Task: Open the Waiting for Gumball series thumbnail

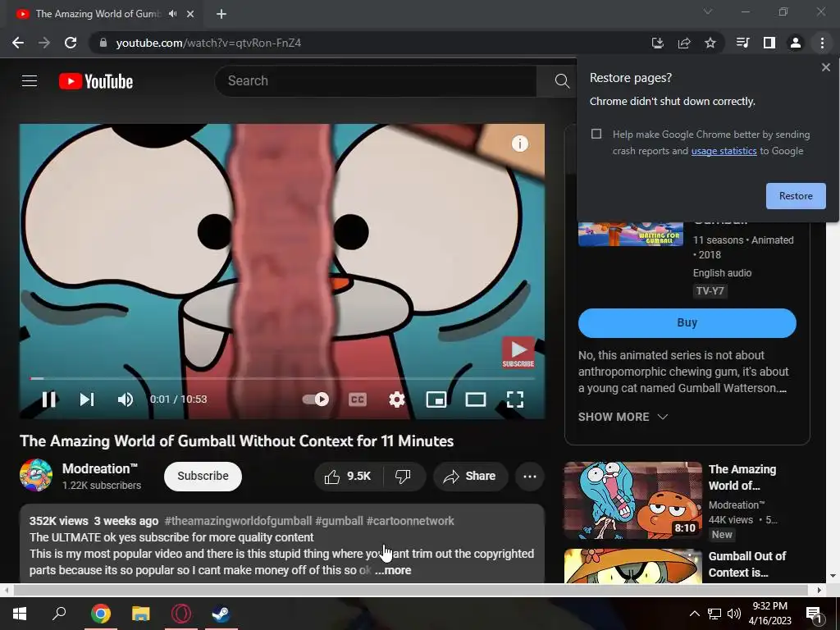Action: tap(631, 234)
